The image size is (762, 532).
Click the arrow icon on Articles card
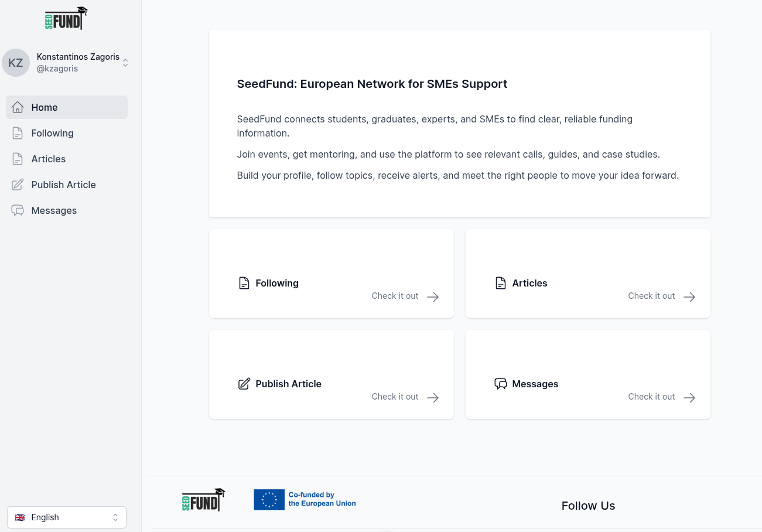click(x=689, y=297)
